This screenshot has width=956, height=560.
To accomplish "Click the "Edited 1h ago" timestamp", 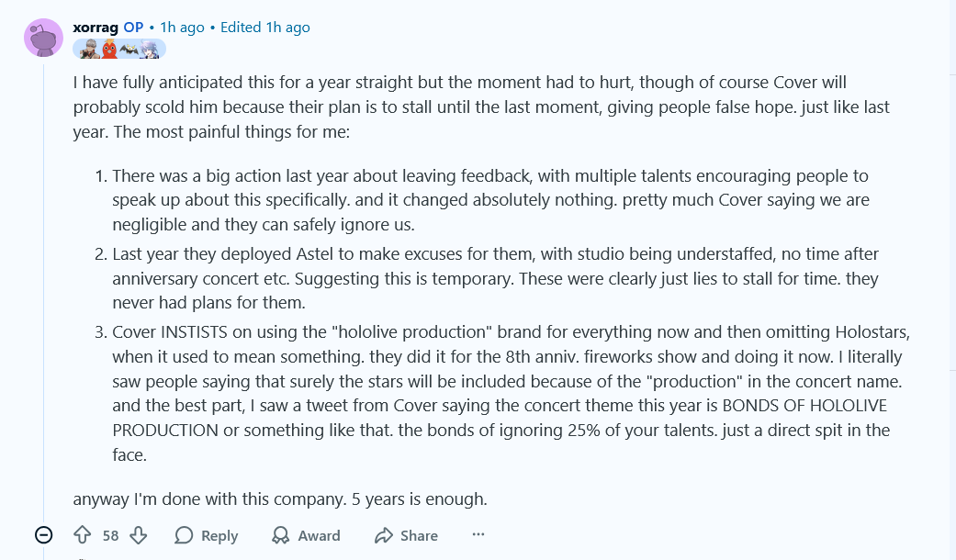I will point(265,28).
